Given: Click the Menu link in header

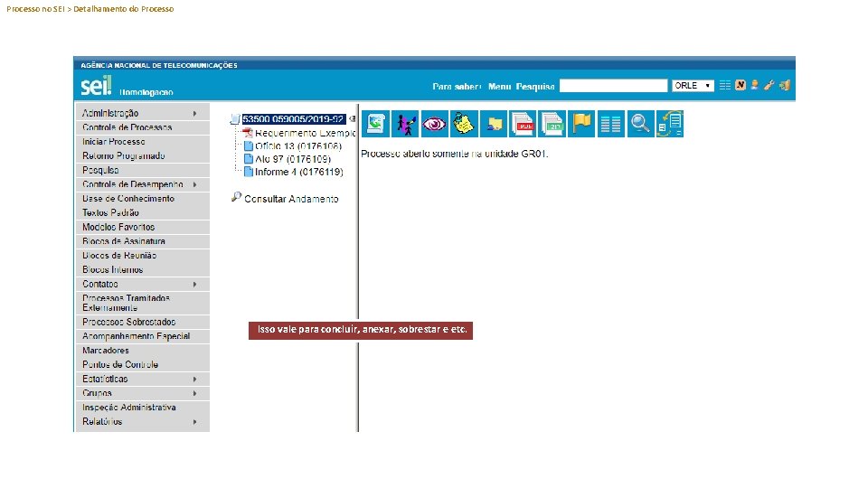Looking at the screenshot, I should (x=499, y=87).
